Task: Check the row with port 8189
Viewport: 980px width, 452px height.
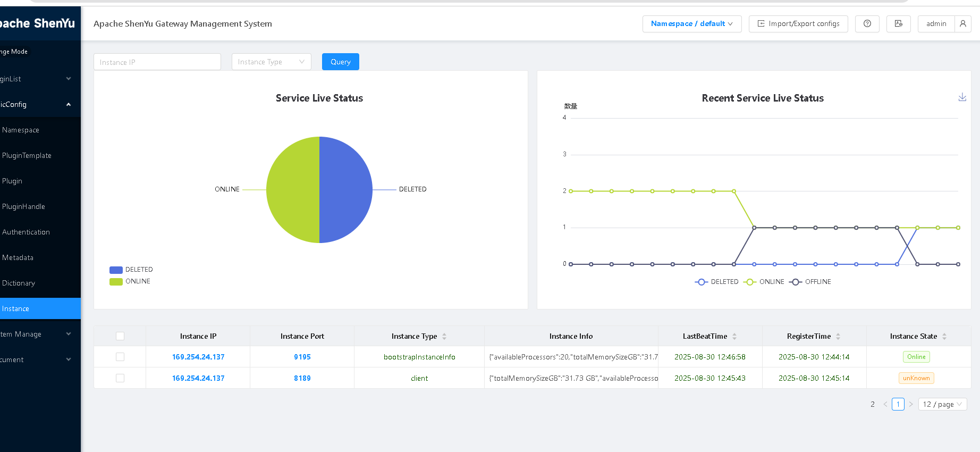Action: [x=120, y=378]
